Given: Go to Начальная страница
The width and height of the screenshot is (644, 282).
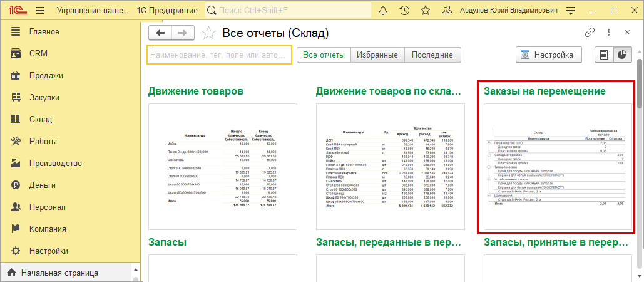Looking at the screenshot, I should pyautogui.click(x=59, y=273).
